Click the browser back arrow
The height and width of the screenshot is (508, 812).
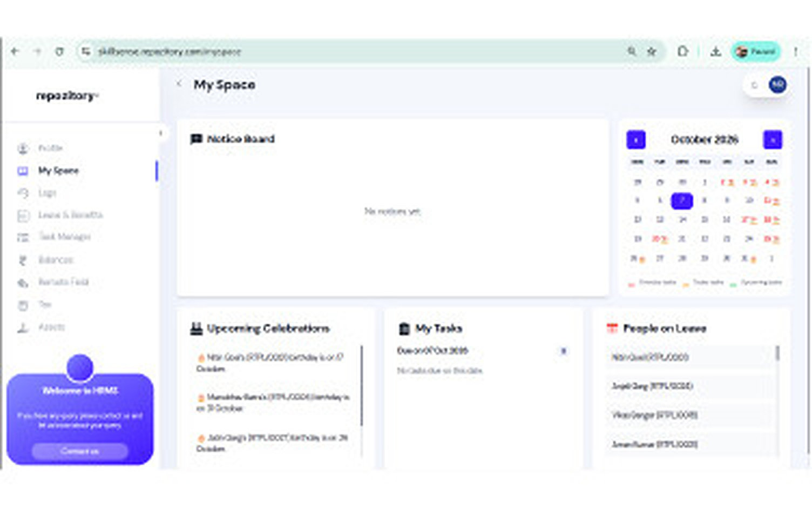[15, 51]
